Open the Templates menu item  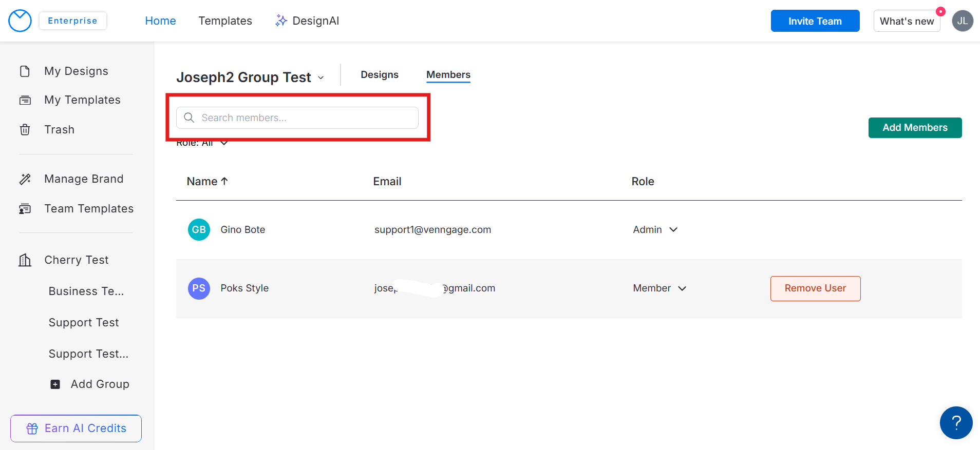tap(225, 21)
